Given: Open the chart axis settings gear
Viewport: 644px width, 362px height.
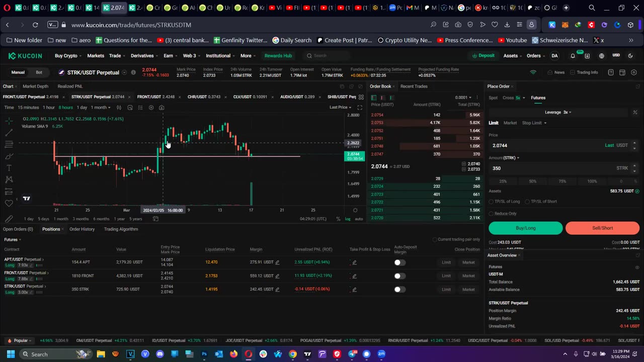Looking at the screenshot, I should pyautogui.click(x=355, y=210).
